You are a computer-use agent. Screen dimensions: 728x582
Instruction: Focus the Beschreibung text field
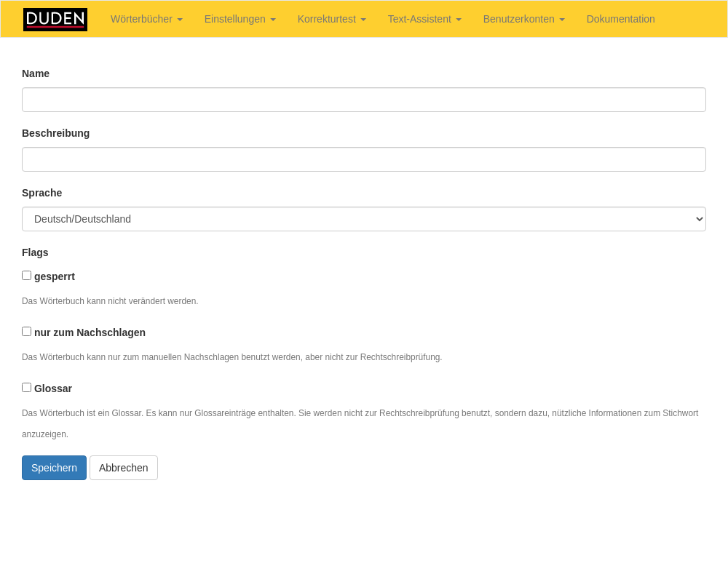(x=364, y=159)
